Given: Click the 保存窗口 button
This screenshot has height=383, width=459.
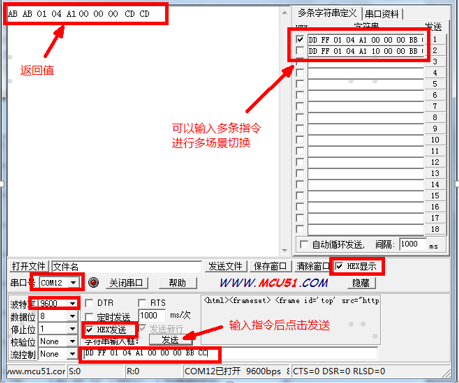Looking at the screenshot, I should pos(270,266).
